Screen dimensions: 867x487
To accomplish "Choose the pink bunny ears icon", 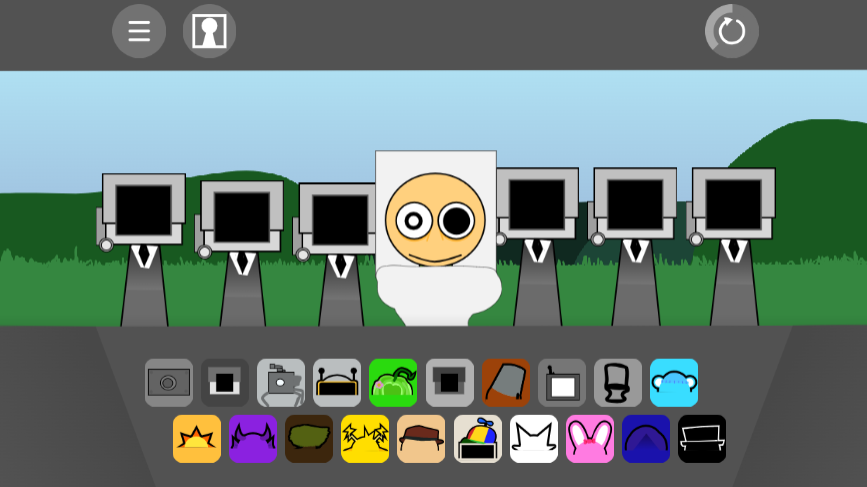I will [x=590, y=439].
